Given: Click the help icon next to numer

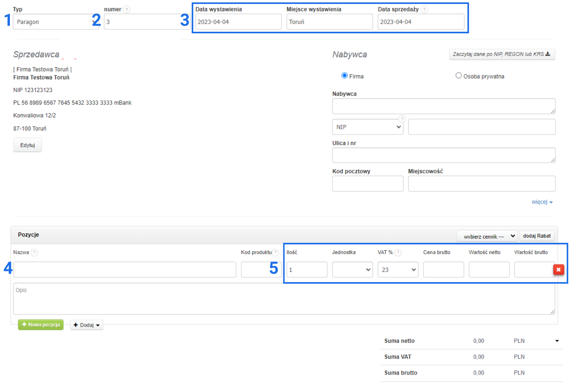Looking at the screenshot, I should (x=126, y=10).
